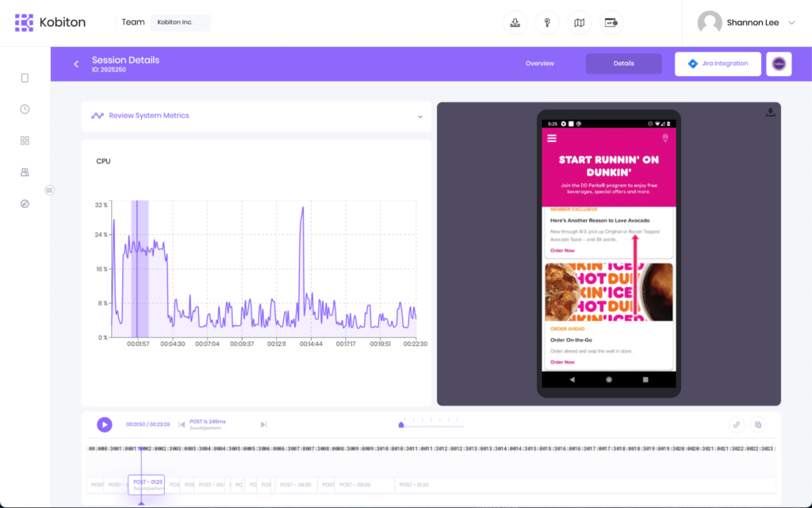This screenshot has width=812, height=508.
Task: Open the sessions clock icon in sidebar
Action: (x=25, y=109)
